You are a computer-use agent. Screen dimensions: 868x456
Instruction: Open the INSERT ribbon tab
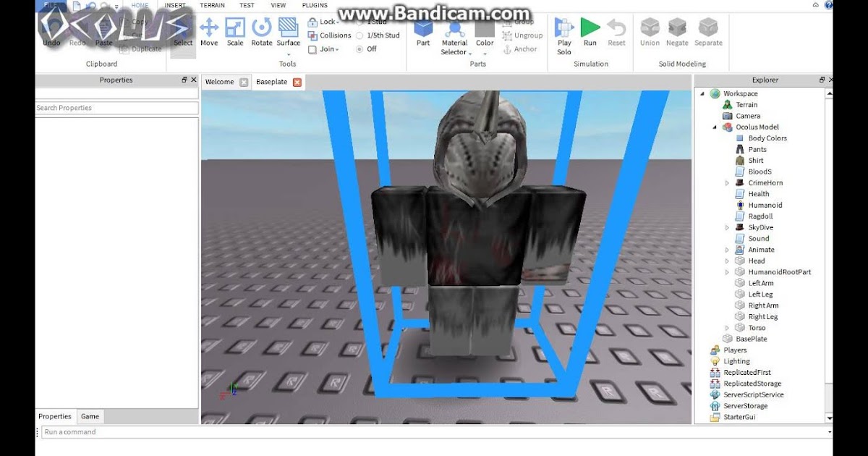(175, 5)
